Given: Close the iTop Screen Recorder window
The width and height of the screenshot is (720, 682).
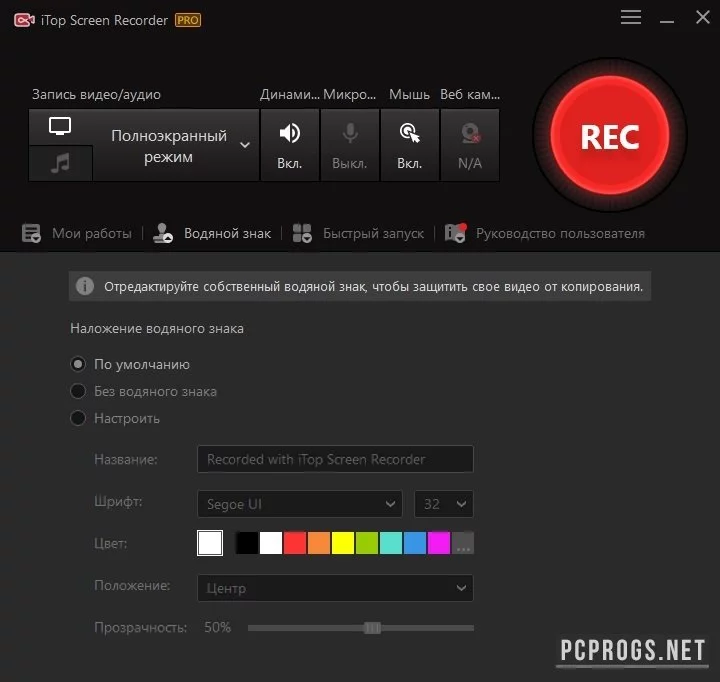Looking at the screenshot, I should pos(703,17).
